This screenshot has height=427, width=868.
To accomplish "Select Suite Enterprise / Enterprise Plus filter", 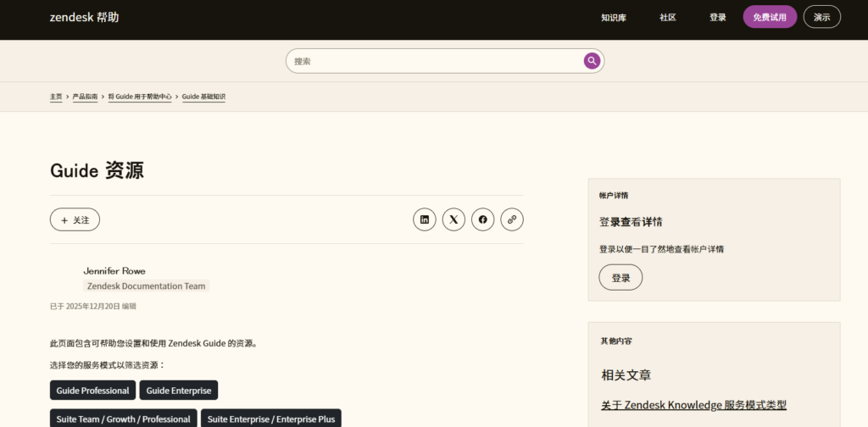I will 271,419.
